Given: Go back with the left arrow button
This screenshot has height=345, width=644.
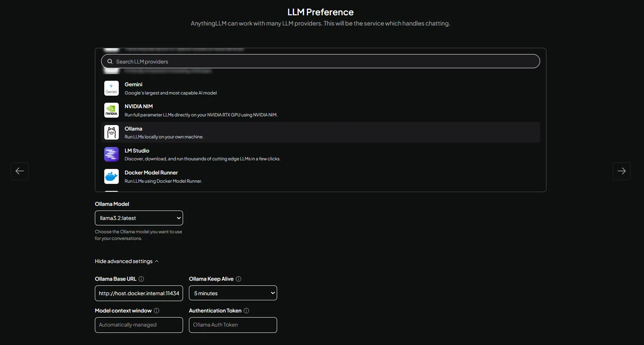Looking at the screenshot, I should [20, 171].
